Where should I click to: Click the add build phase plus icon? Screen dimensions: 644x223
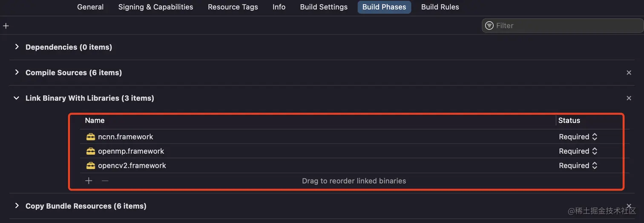pos(6,26)
